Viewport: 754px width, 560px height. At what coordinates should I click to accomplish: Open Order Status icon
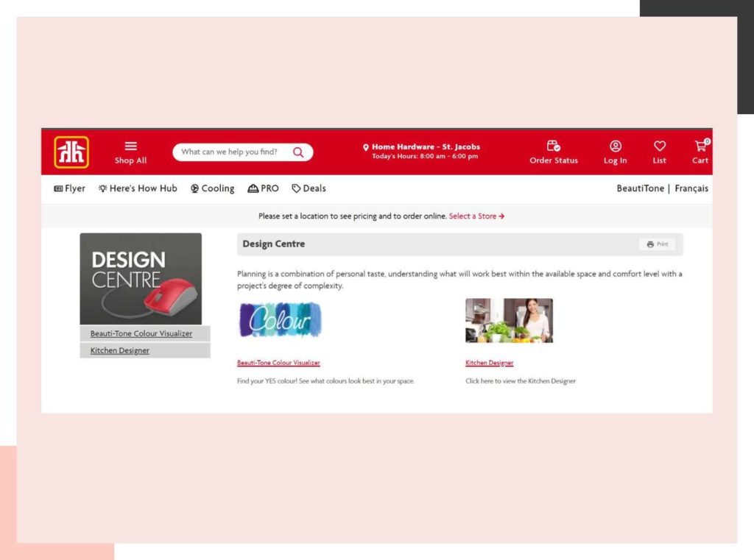coord(554,146)
